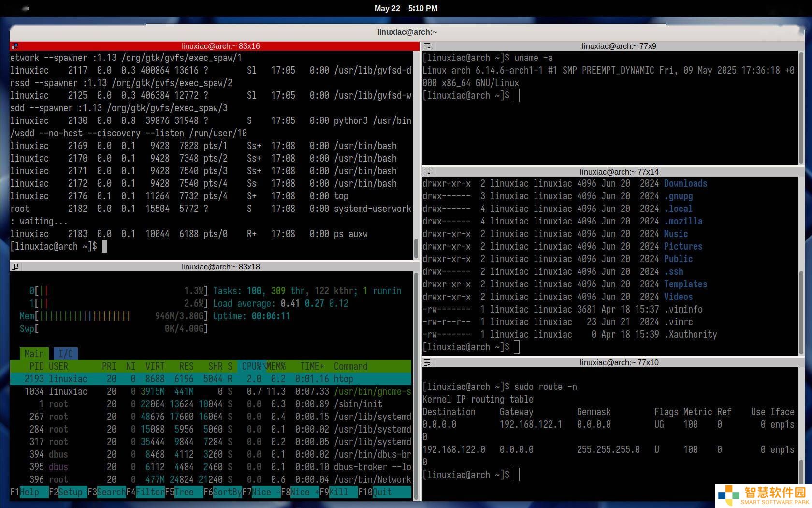Click the Pictures directory entry
This screenshot has width=812, height=508.
click(x=683, y=246)
